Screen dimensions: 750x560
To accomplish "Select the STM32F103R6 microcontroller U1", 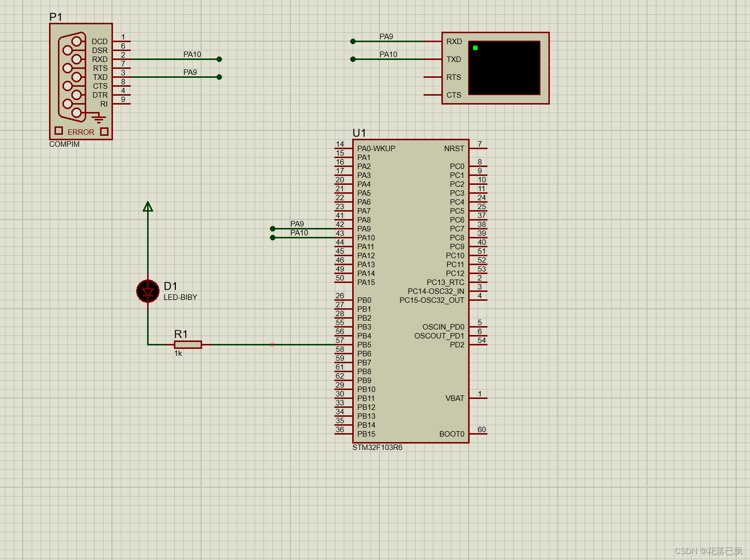I will coord(410,290).
